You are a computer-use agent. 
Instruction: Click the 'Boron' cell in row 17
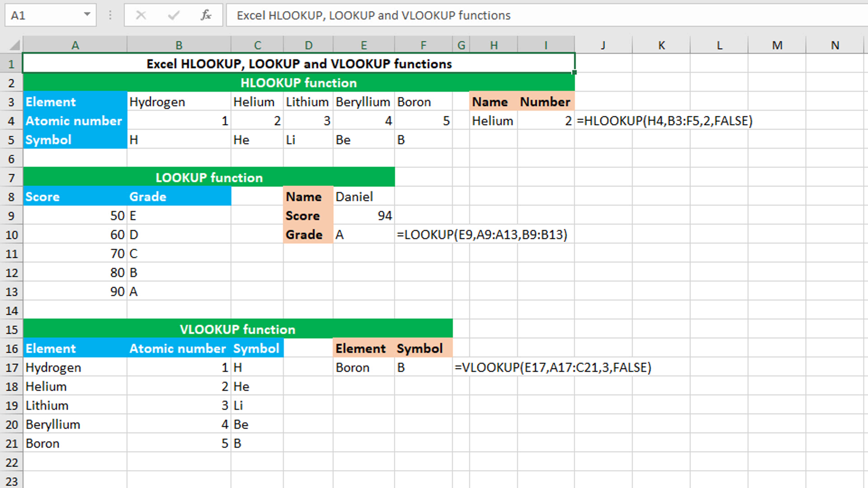tap(363, 367)
